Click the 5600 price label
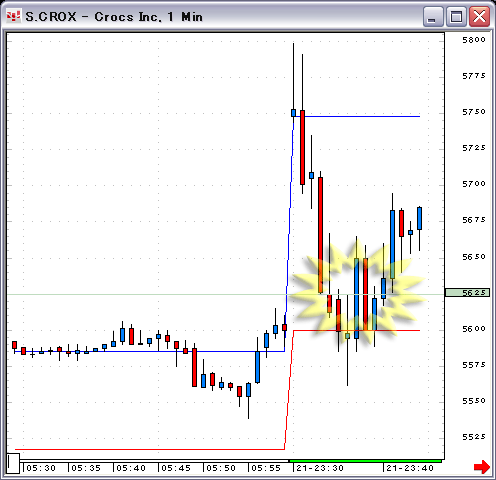Screen dimensions: 496x480 pyautogui.click(x=474, y=329)
